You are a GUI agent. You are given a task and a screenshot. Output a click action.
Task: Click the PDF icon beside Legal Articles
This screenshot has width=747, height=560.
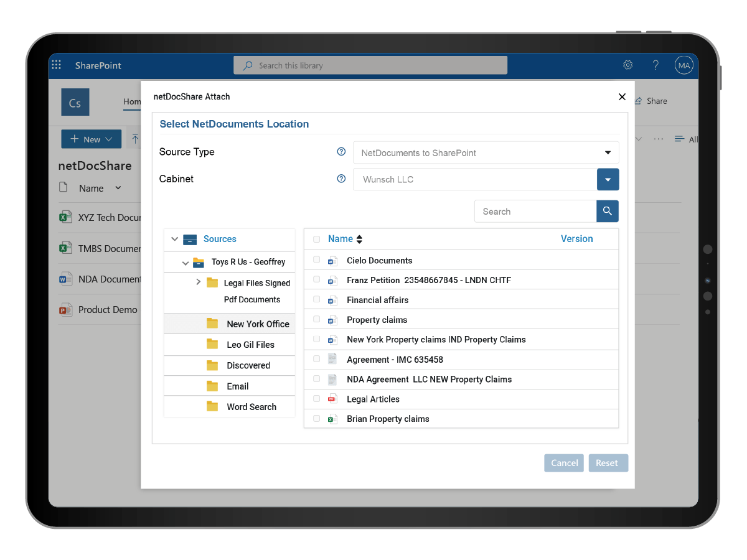tap(332, 399)
